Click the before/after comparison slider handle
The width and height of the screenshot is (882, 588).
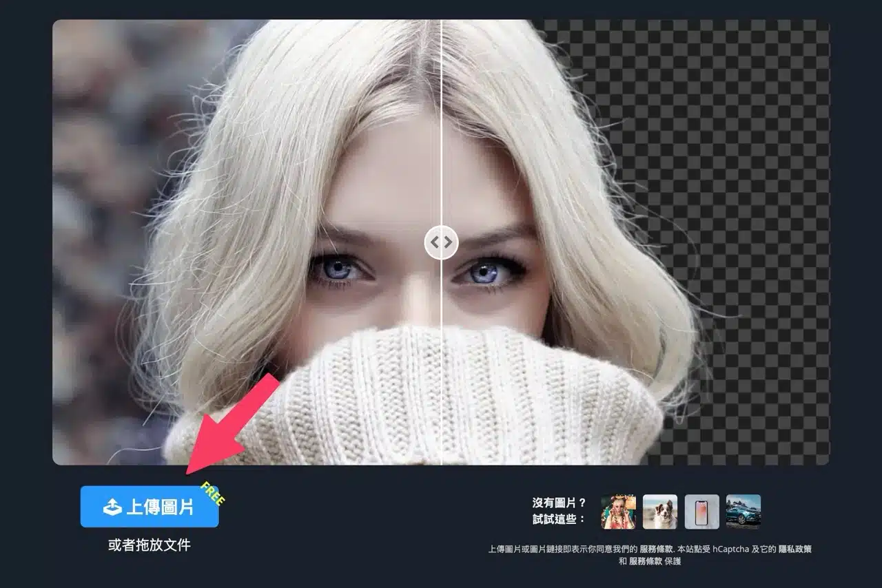coord(441,242)
